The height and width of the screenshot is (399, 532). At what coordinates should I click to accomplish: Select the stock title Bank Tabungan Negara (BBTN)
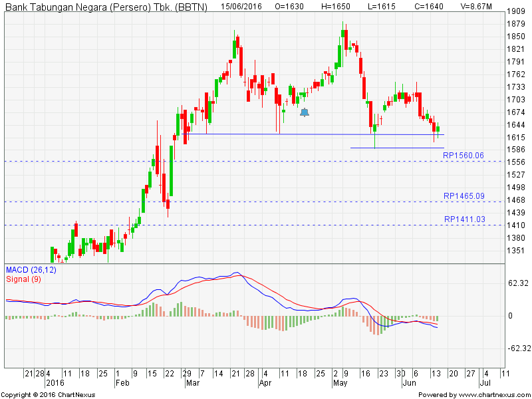pos(106,7)
